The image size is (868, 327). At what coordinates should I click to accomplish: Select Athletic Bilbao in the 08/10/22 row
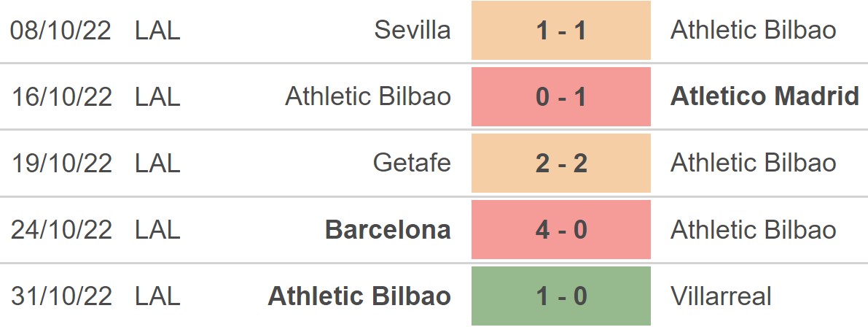click(x=753, y=29)
